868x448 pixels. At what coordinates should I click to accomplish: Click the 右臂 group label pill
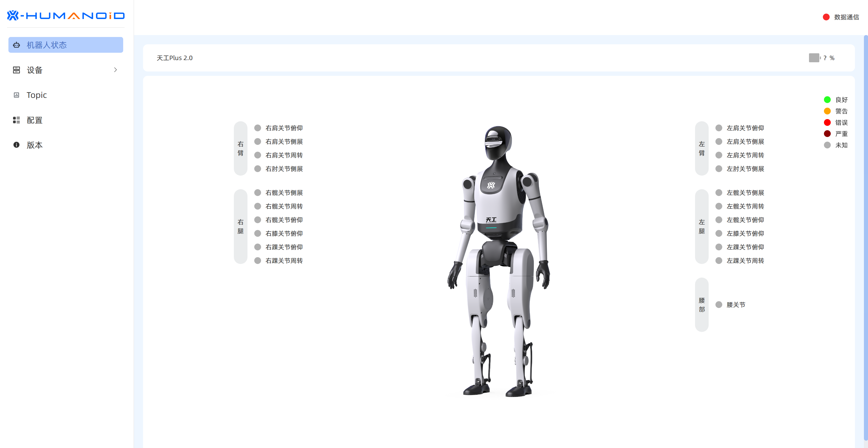241,148
